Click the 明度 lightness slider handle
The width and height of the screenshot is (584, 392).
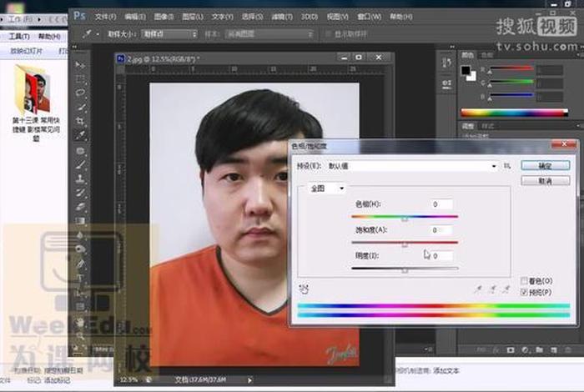[x=405, y=270]
